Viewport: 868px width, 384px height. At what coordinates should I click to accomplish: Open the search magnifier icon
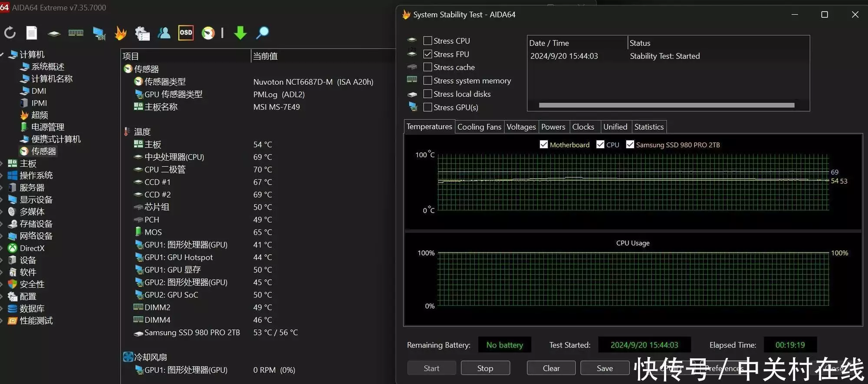(263, 33)
